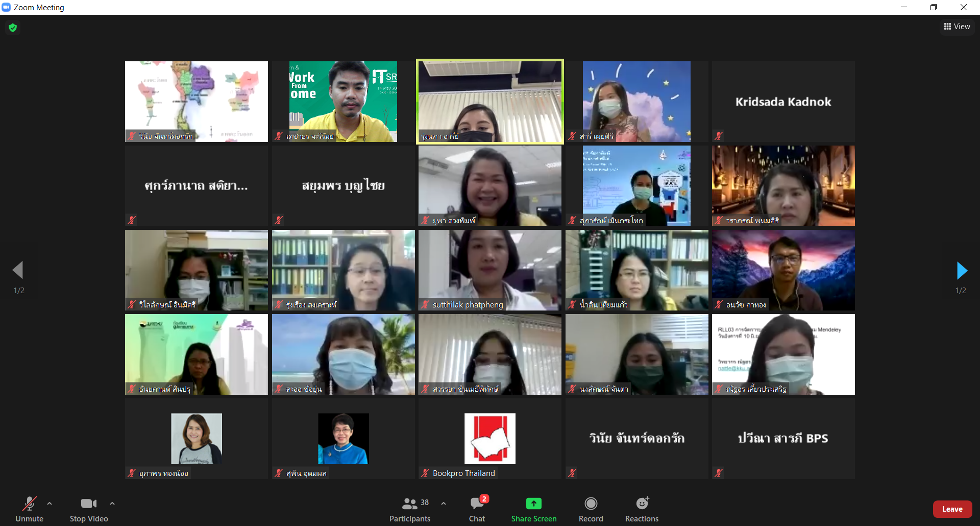The height and width of the screenshot is (526, 980).
Task: Expand the arrow next to Participants
Action: pos(444,504)
